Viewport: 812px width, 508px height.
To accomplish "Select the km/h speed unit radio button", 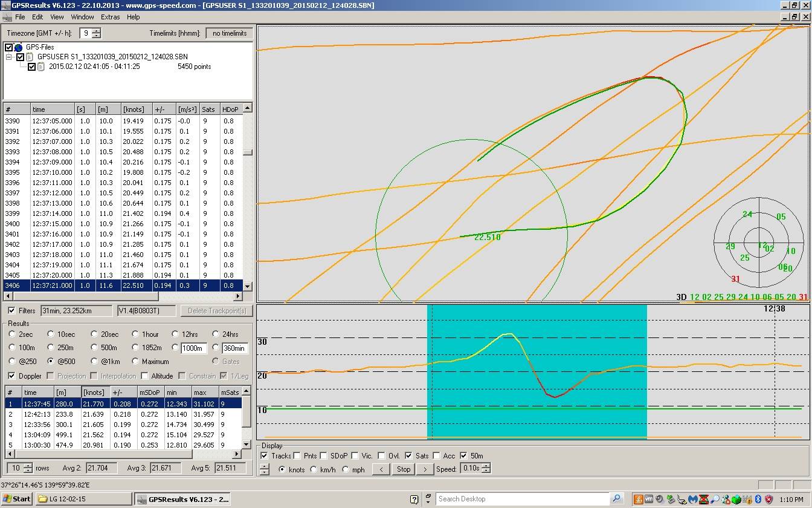I will tap(314, 469).
